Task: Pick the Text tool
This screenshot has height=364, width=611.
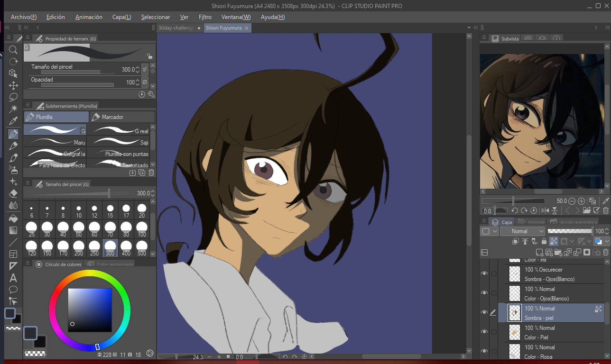Action: coord(13,278)
